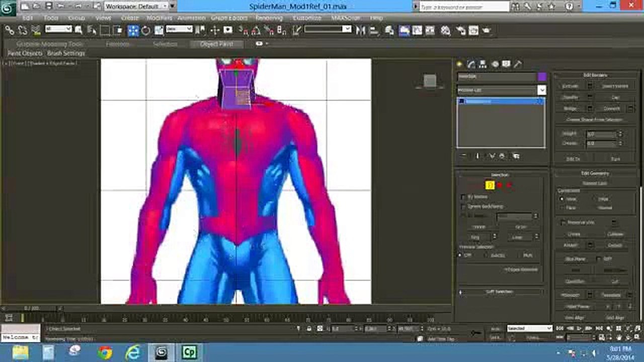
Task: Toggle the Angle Snap icon
Action: 256,30
